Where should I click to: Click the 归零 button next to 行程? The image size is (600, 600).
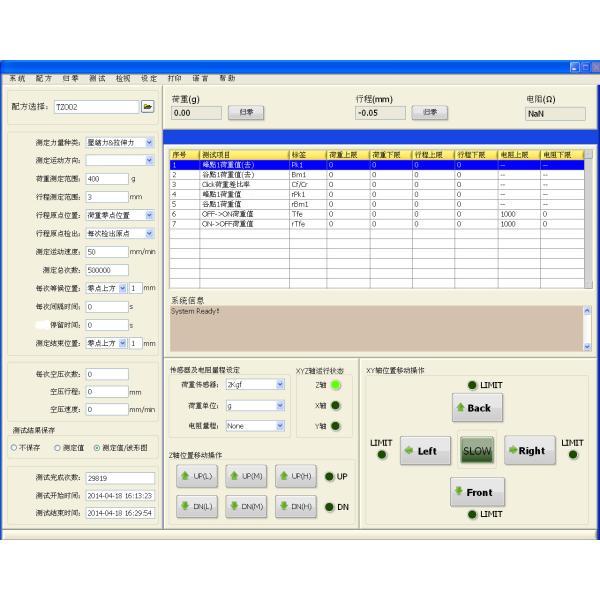pyautogui.click(x=429, y=112)
